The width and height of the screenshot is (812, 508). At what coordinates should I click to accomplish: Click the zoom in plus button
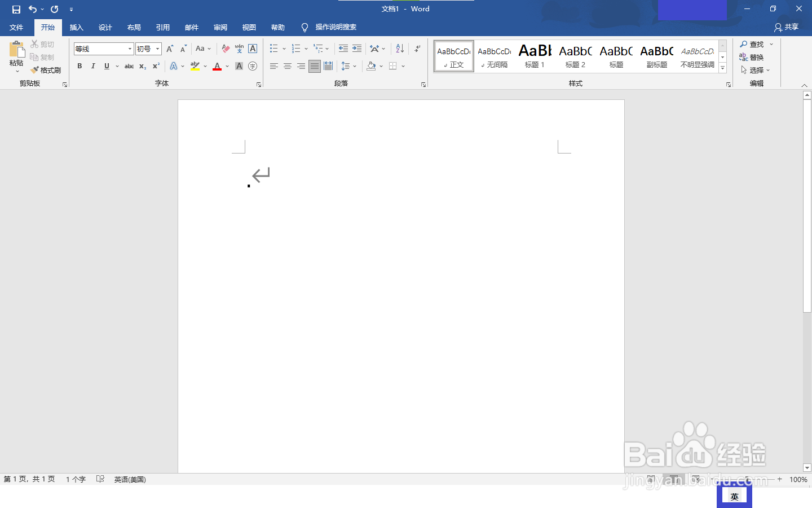(780, 479)
